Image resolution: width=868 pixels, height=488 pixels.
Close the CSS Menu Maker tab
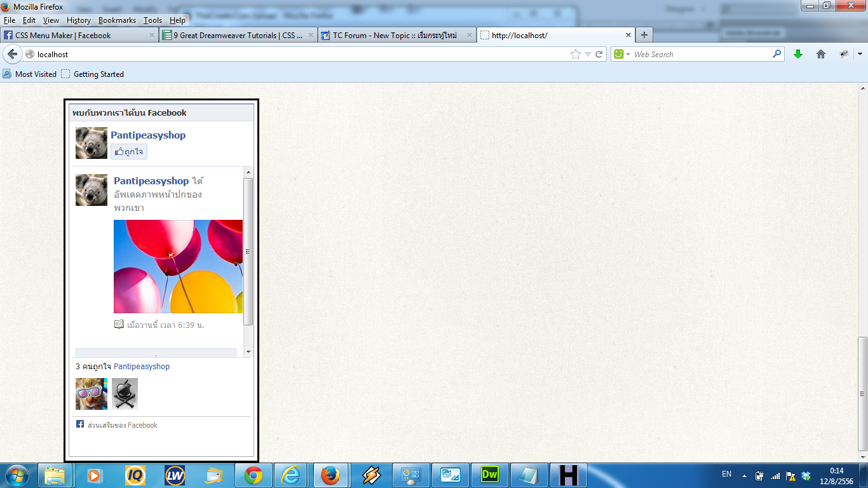click(x=152, y=36)
